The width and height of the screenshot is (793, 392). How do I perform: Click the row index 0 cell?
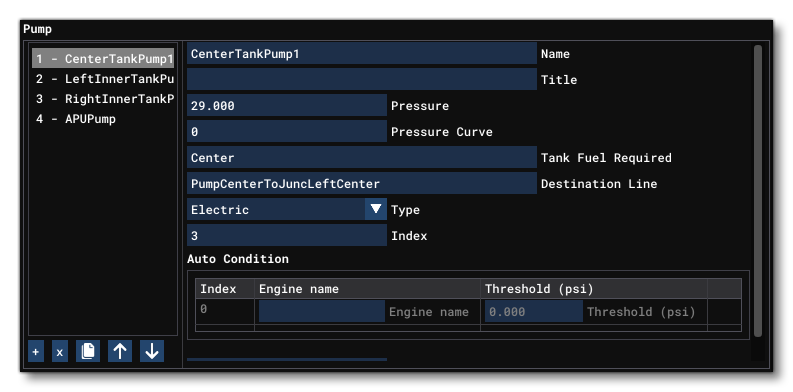(x=225, y=311)
